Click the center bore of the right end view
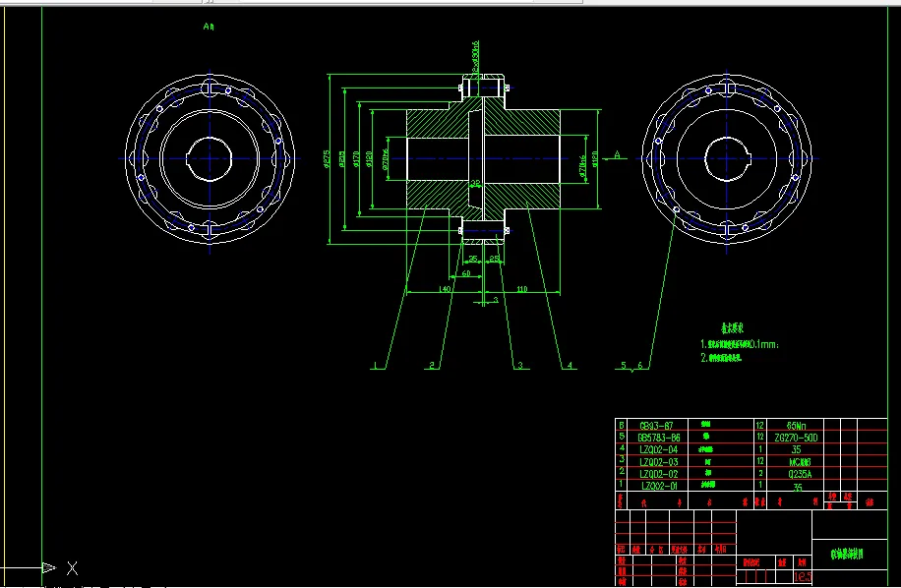Image resolution: width=901 pixels, height=588 pixels. [727, 159]
